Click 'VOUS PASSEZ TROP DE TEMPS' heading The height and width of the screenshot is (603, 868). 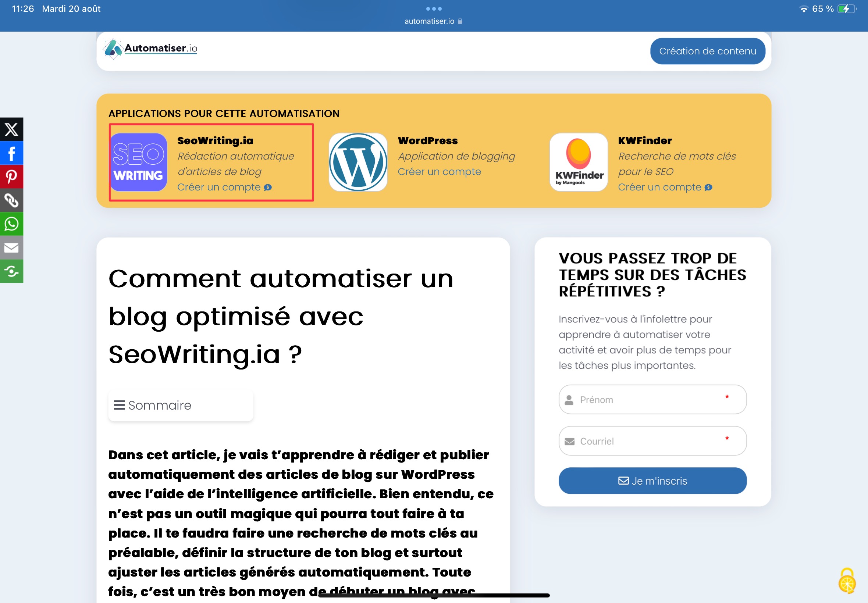pyautogui.click(x=652, y=275)
